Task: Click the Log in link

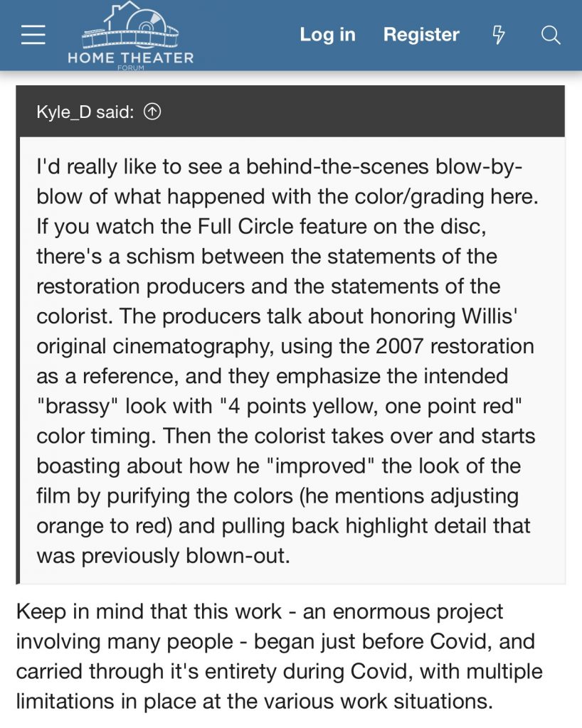Action: pyautogui.click(x=327, y=35)
